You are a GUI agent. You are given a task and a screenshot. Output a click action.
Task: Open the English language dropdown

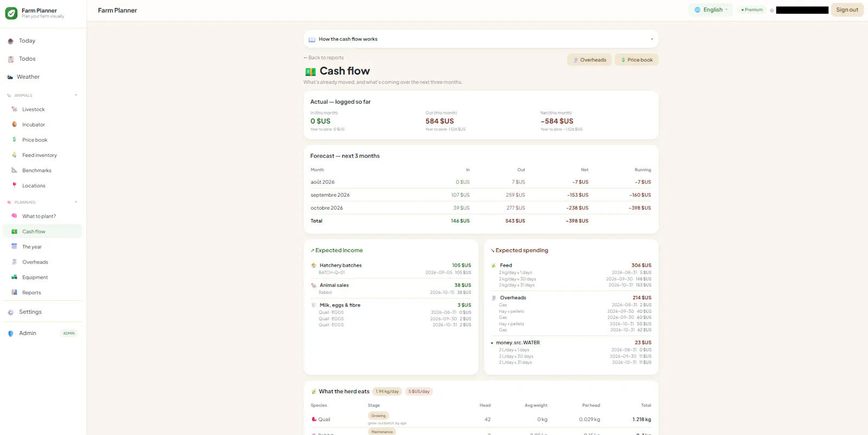tap(711, 10)
